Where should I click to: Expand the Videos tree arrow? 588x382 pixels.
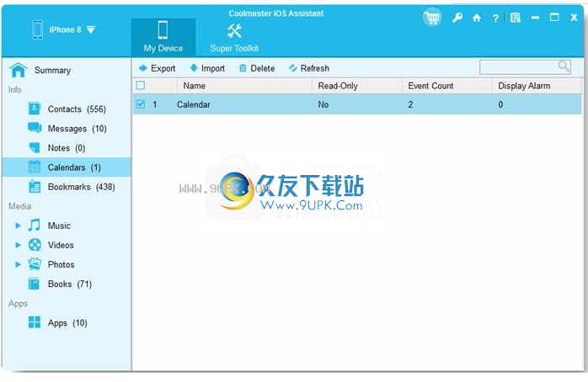(18, 245)
